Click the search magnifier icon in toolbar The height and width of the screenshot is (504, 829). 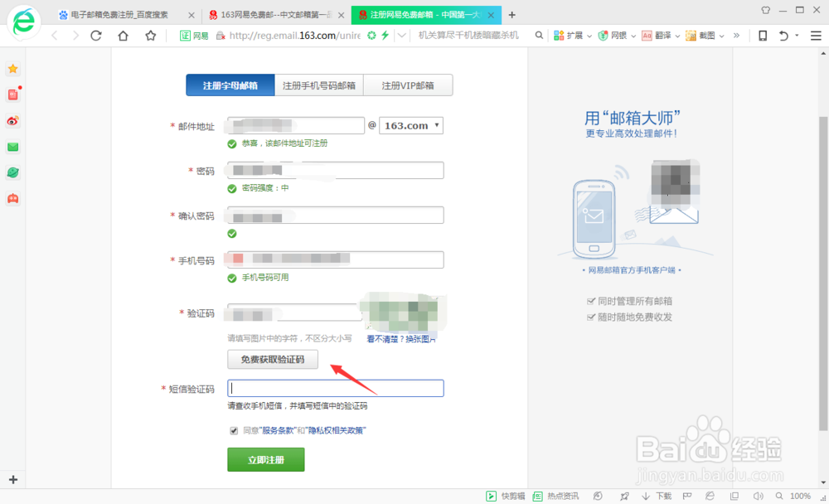(539, 36)
